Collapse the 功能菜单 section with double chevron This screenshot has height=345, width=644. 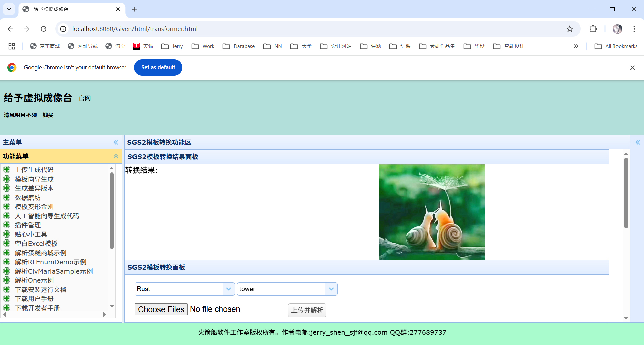click(116, 156)
